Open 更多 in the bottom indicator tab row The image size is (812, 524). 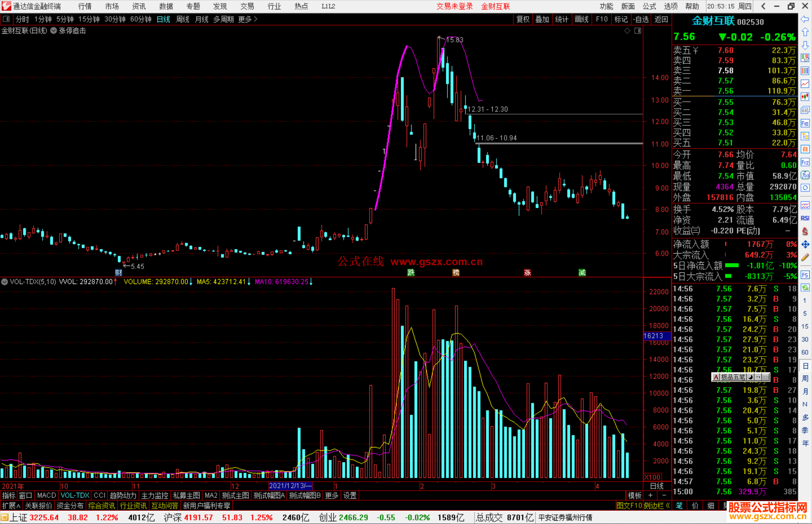pyautogui.click(x=332, y=495)
